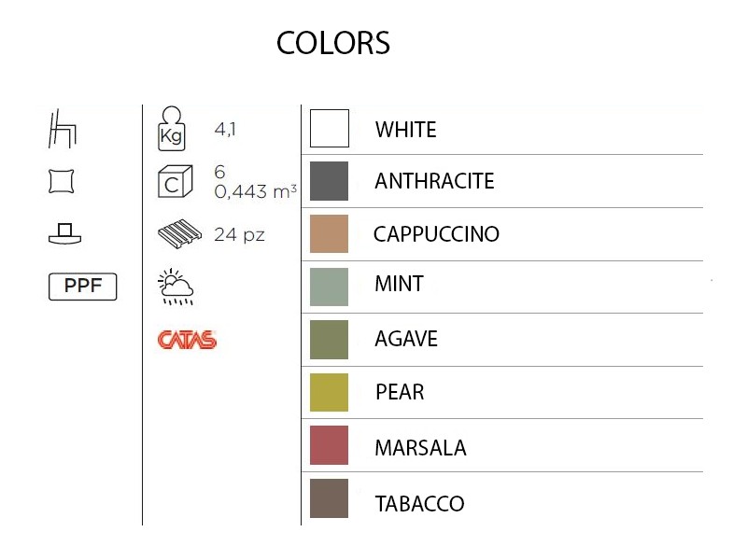Click the COLORS heading
747x560 pixels.
(333, 44)
